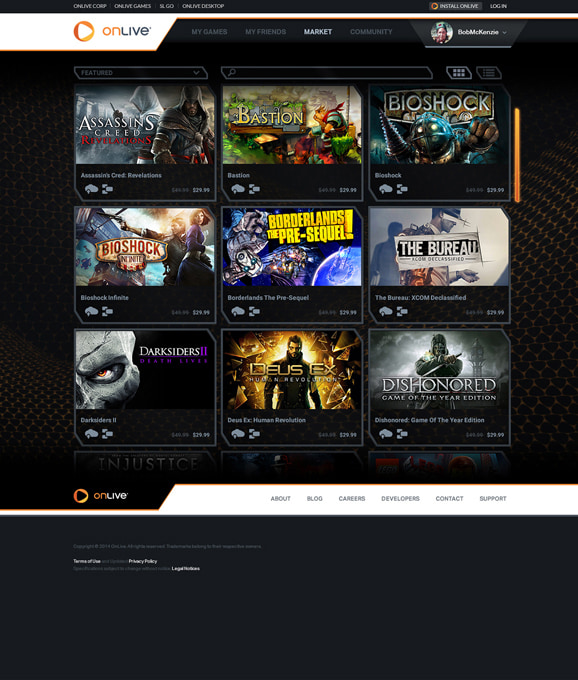Screen dimensions: 578x680
Task: Click the Install OnLive button
Action: coord(455,6)
